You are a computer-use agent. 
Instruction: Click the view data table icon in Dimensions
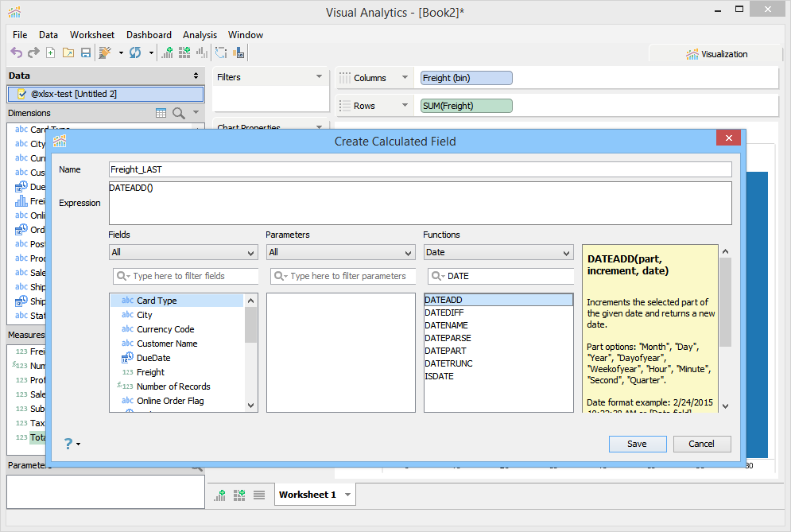coord(161,114)
